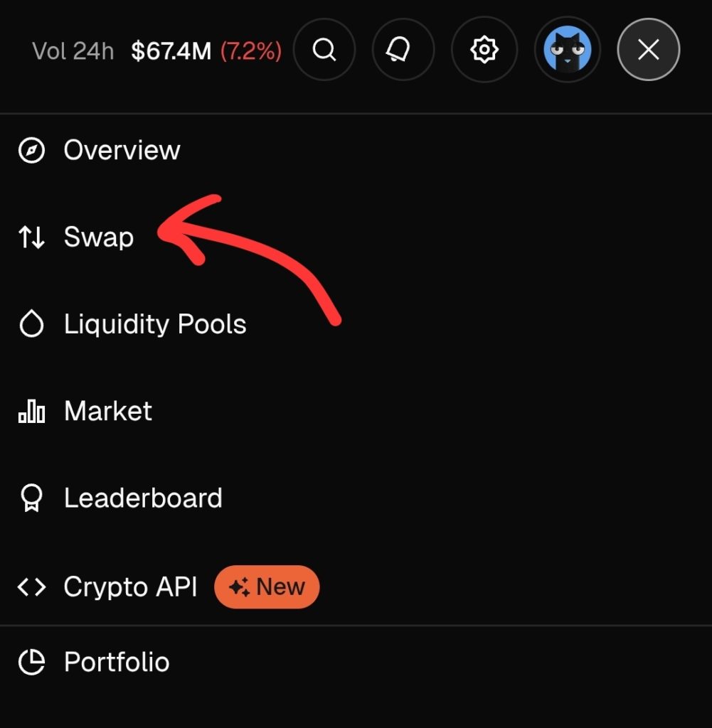The image size is (712, 728).
Task: Open the Crypto API link text
Action: coord(130,587)
